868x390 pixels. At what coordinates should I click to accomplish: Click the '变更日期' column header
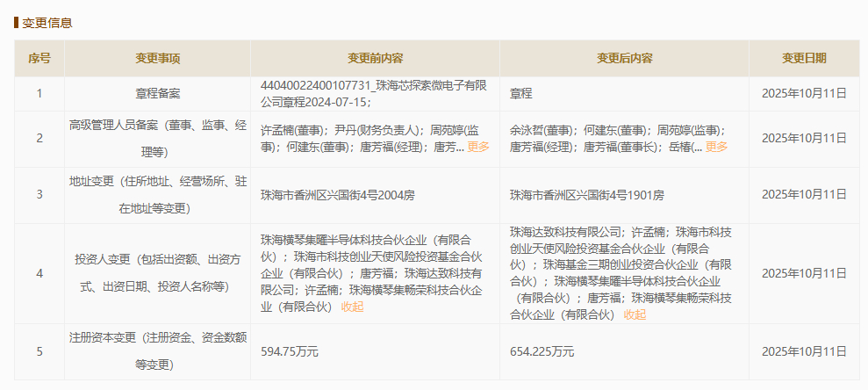tap(803, 58)
